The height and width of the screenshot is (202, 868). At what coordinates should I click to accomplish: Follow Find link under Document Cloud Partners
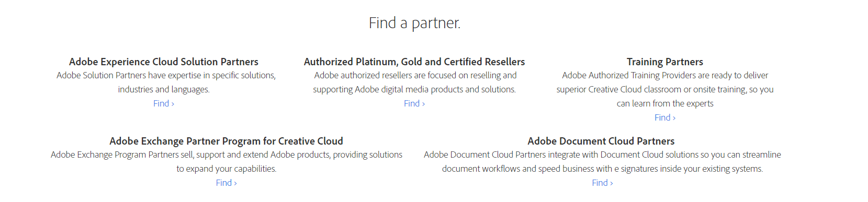[602, 183]
